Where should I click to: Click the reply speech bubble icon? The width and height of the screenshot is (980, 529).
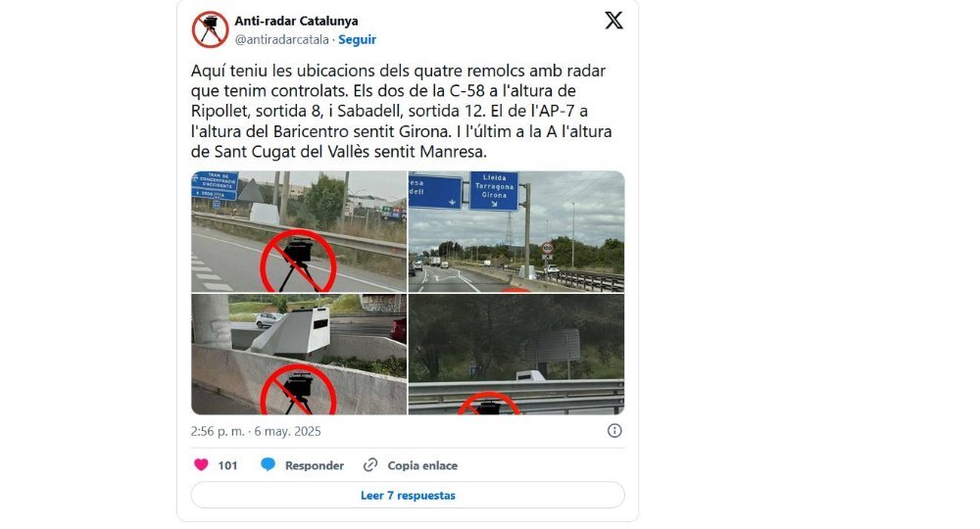pos(269,464)
